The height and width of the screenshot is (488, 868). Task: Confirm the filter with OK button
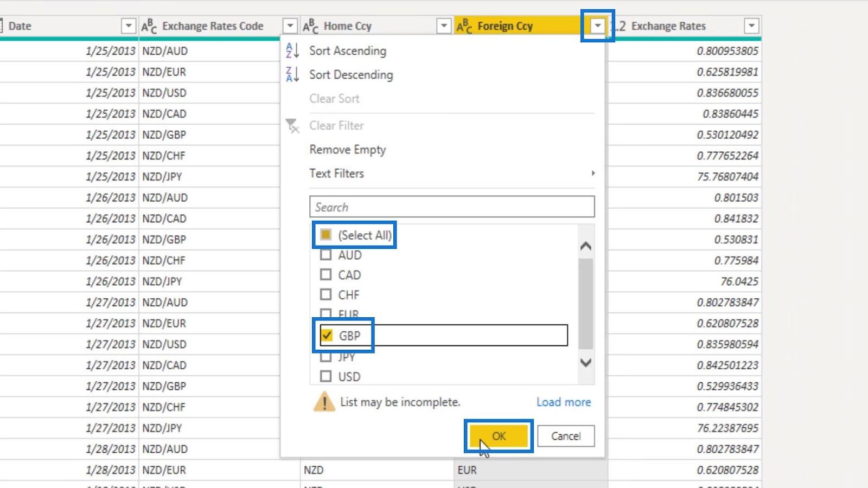pos(499,436)
